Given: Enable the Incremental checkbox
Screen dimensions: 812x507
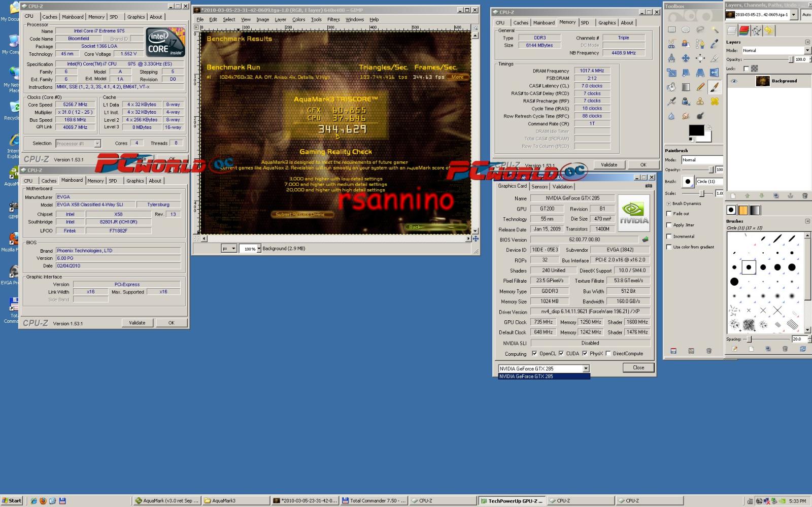Looking at the screenshot, I should tap(669, 236).
